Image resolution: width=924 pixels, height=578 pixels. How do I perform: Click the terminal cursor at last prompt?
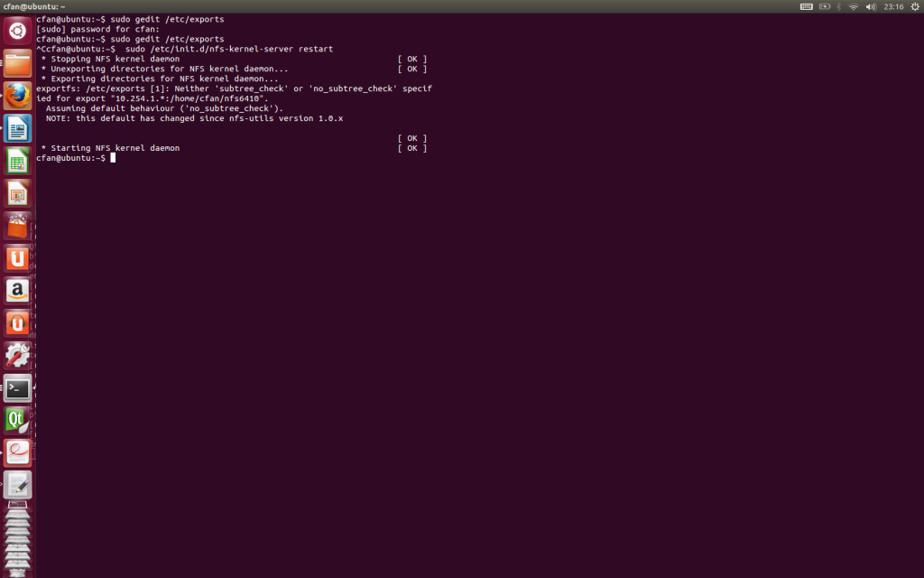click(x=113, y=158)
